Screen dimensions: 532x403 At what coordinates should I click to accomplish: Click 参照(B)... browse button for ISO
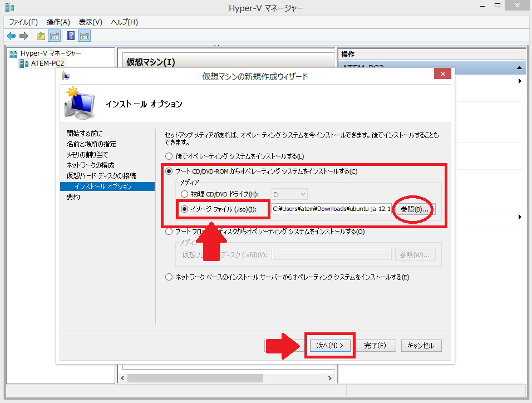click(x=415, y=209)
